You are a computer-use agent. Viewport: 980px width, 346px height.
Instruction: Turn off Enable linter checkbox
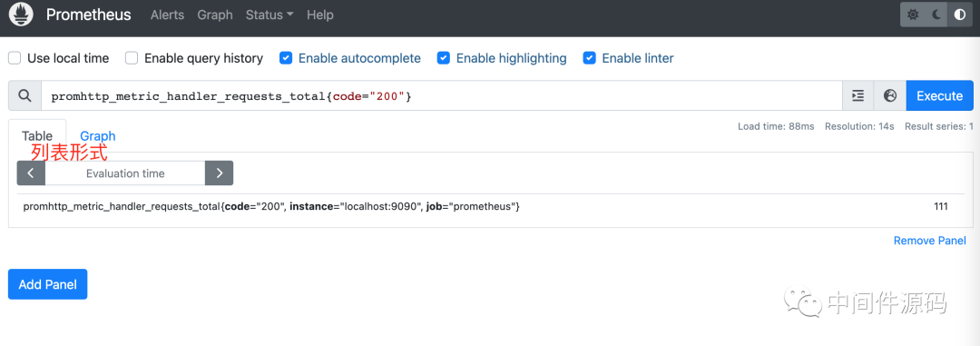(589, 58)
